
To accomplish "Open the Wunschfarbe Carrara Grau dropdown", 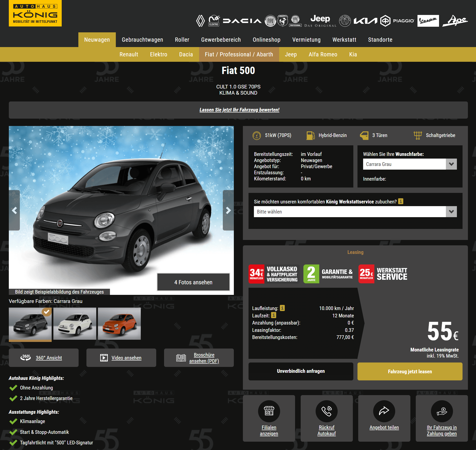I will [x=410, y=164].
